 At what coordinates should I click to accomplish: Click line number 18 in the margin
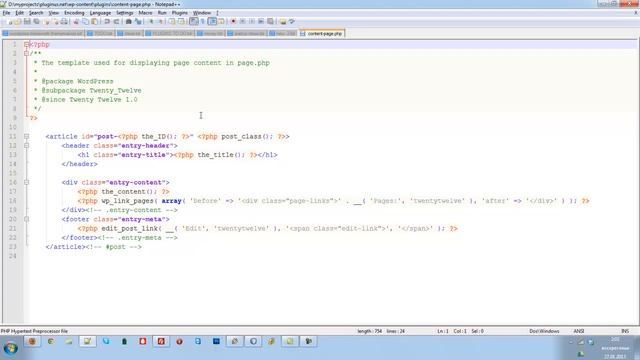click(13, 201)
